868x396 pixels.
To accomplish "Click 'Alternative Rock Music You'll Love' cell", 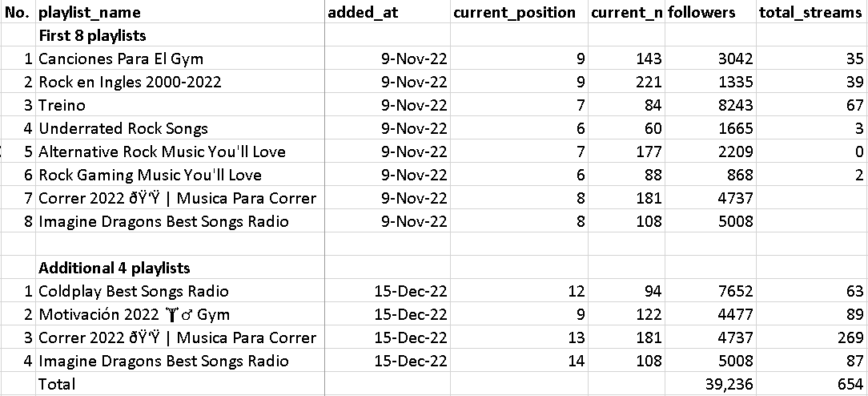I will [162, 152].
